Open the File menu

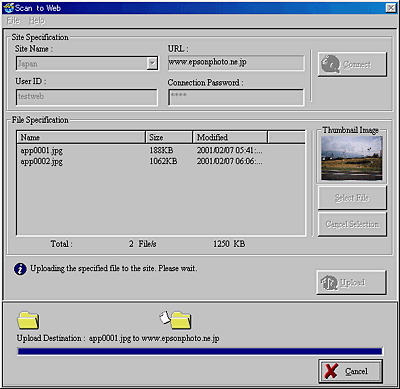click(14, 21)
